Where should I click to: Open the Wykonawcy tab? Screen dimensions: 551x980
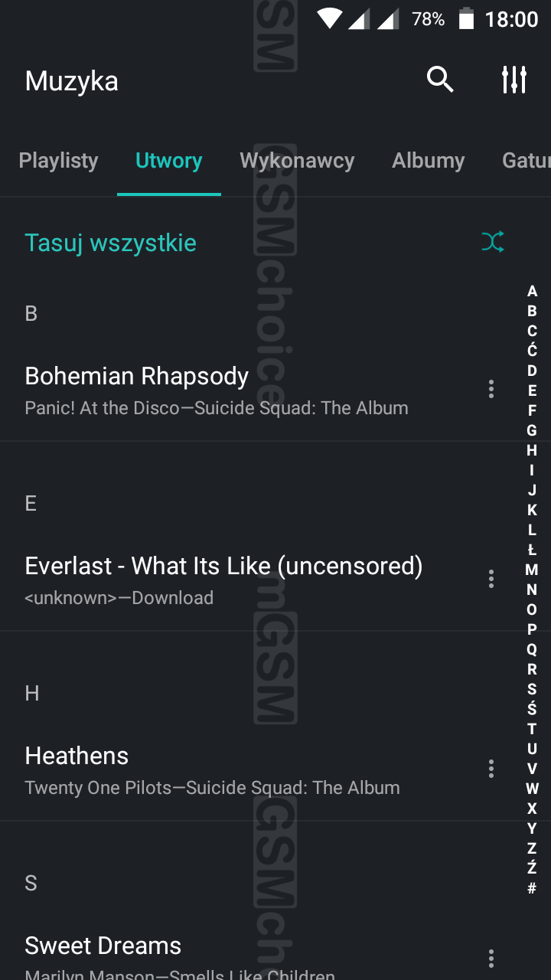click(x=297, y=161)
